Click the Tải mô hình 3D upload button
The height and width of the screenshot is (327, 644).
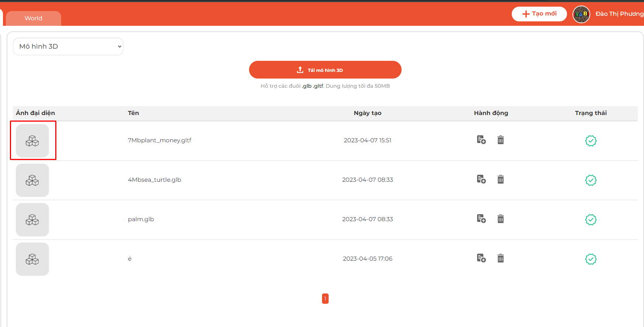click(x=325, y=70)
